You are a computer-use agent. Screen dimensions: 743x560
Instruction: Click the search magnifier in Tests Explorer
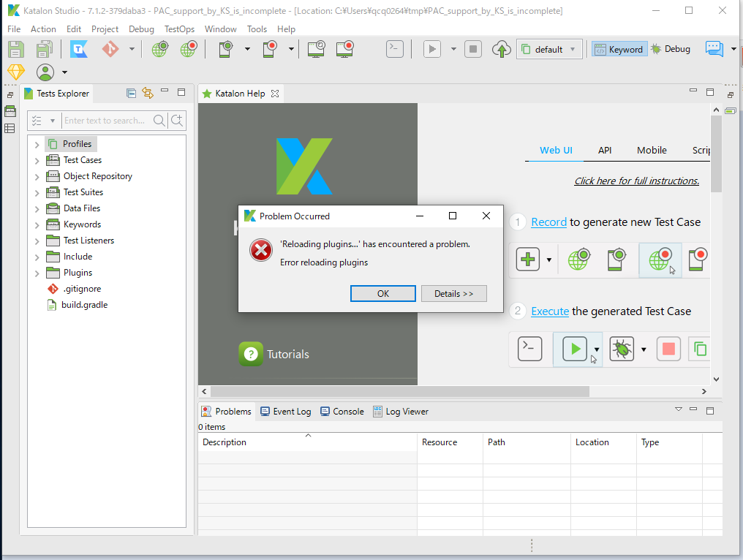coord(159,121)
